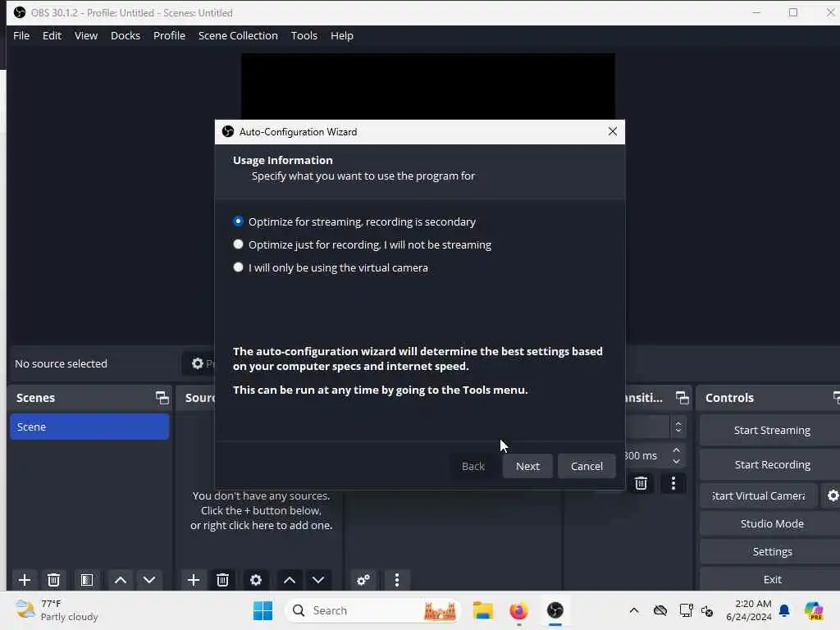Remove selected source with trash icon
Image resolution: width=840 pixels, height=630 pixels.
pos(223,580)
